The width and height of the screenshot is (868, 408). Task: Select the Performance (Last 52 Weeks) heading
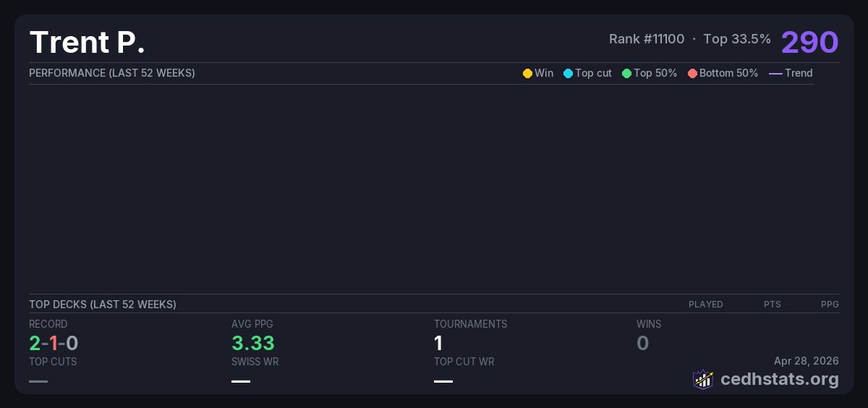click(x=112, y=73)
